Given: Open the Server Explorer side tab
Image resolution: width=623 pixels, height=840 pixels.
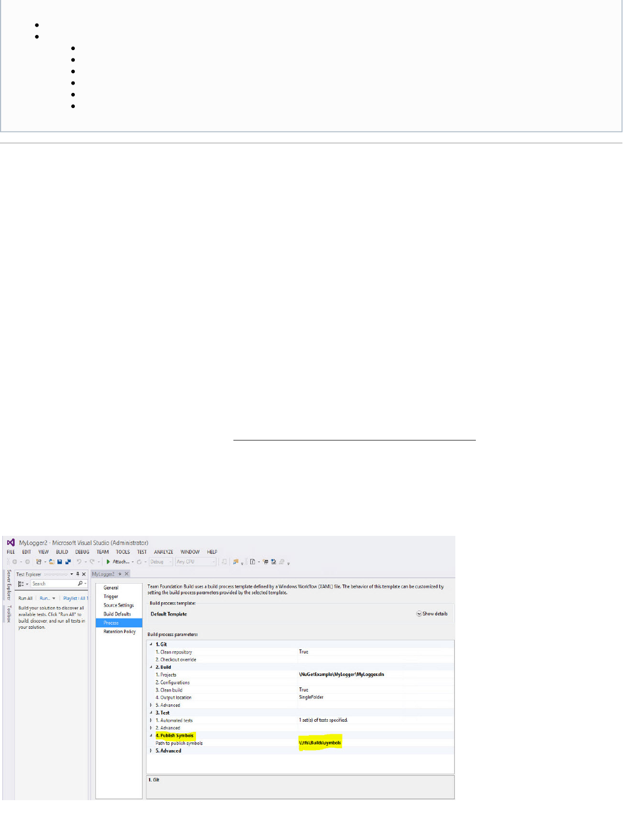Looking at the screenshot, I should (x=8, y=584).
